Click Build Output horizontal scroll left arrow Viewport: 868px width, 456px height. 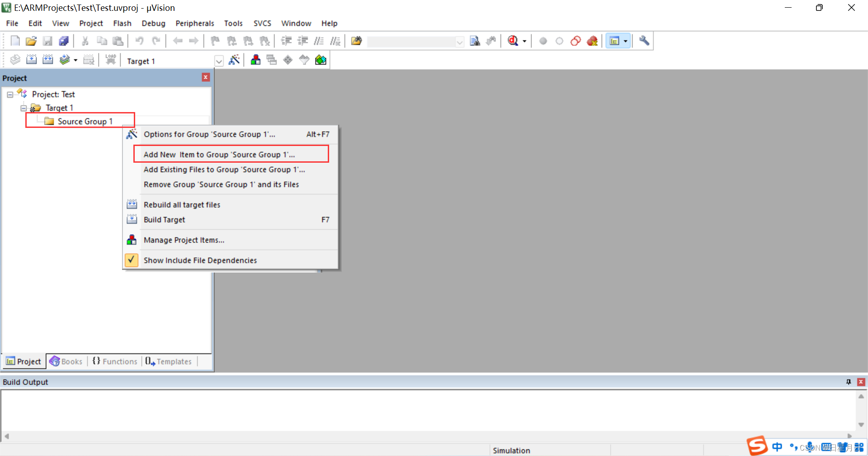pyautogui.click(x=6, y=437)
